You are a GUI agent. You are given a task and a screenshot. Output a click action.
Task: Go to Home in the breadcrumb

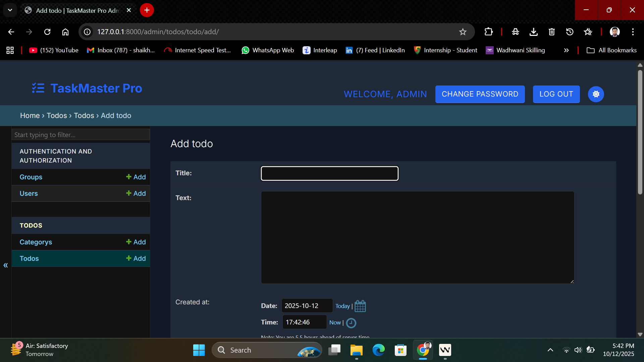pyautogui.click(x=30, y=116)
